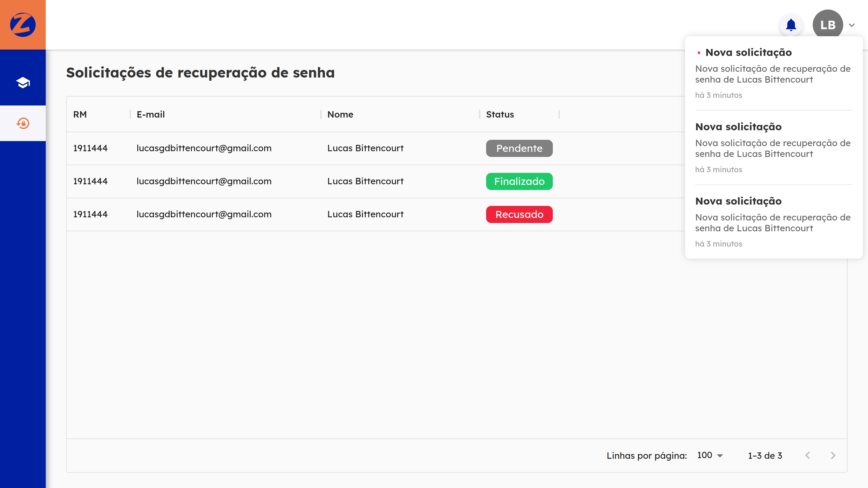
Task: Click the LB user avatar
Action: click(828, 25)
